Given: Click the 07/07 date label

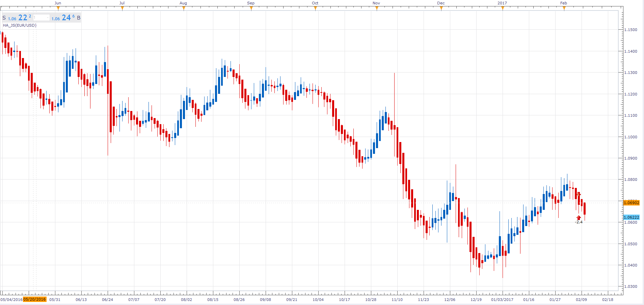Looking at the screenshot, I should [134, 300].
